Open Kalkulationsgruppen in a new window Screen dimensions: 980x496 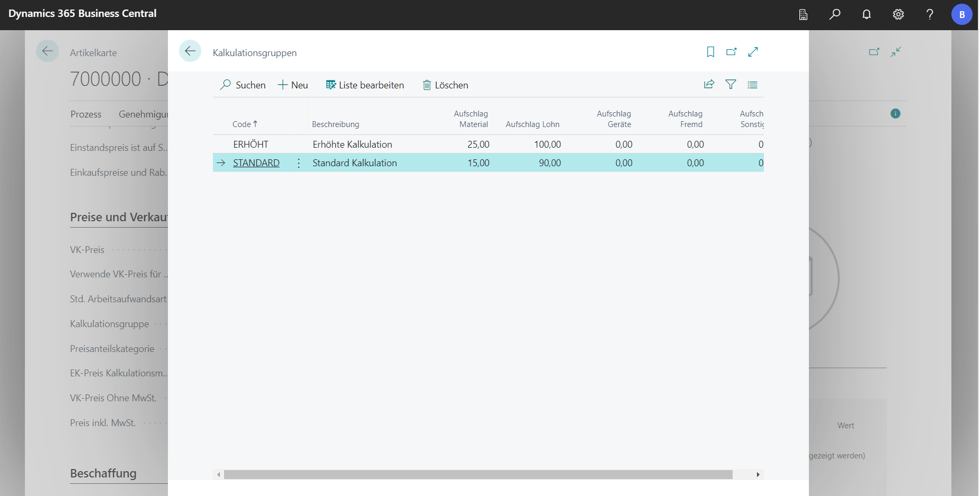pyautogui.click(x=732, y=52)
